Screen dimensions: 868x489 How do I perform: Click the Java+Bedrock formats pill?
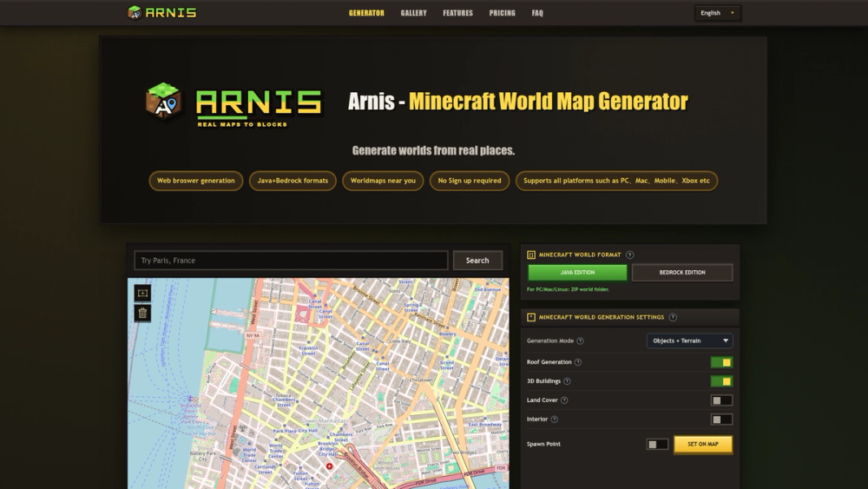pos(293,181)
